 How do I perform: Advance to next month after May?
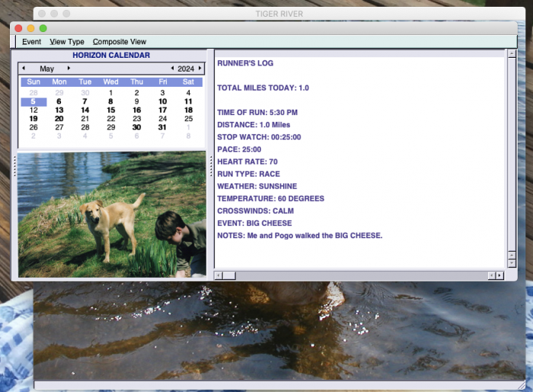tap(69, 69)
